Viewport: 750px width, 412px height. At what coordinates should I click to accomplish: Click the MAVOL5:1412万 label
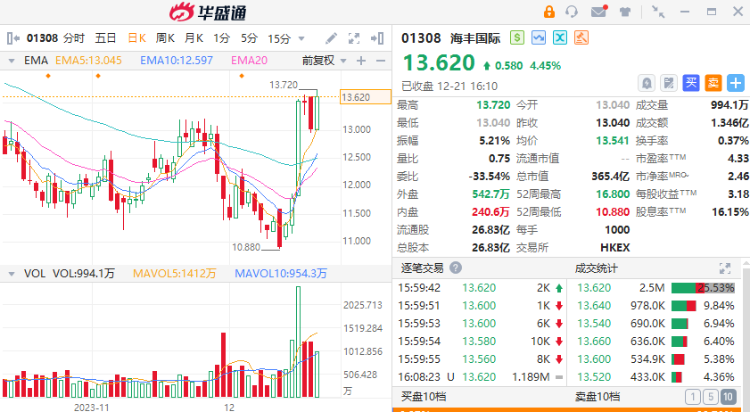coord(175,274)
